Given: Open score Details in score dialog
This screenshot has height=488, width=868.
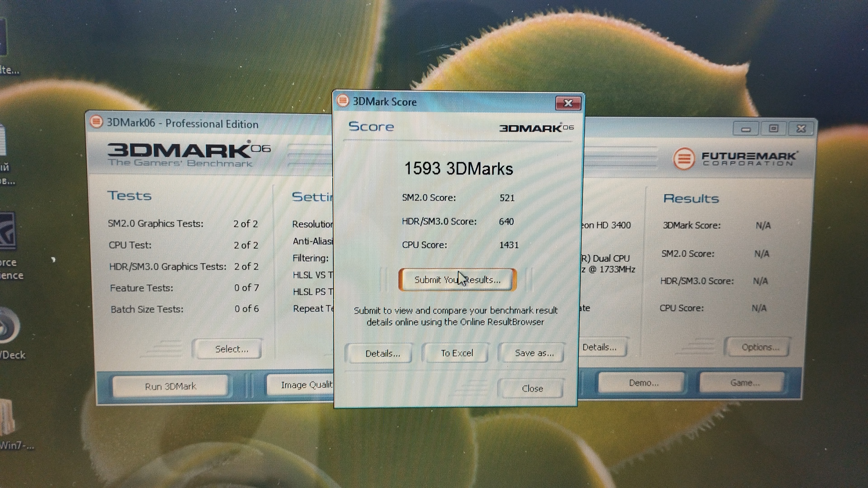Looking at the screenshot, I should click(x=382, y=353).
